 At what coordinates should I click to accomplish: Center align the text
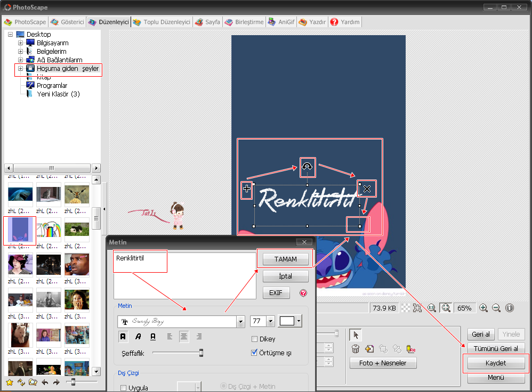click(x=184, y=337)
